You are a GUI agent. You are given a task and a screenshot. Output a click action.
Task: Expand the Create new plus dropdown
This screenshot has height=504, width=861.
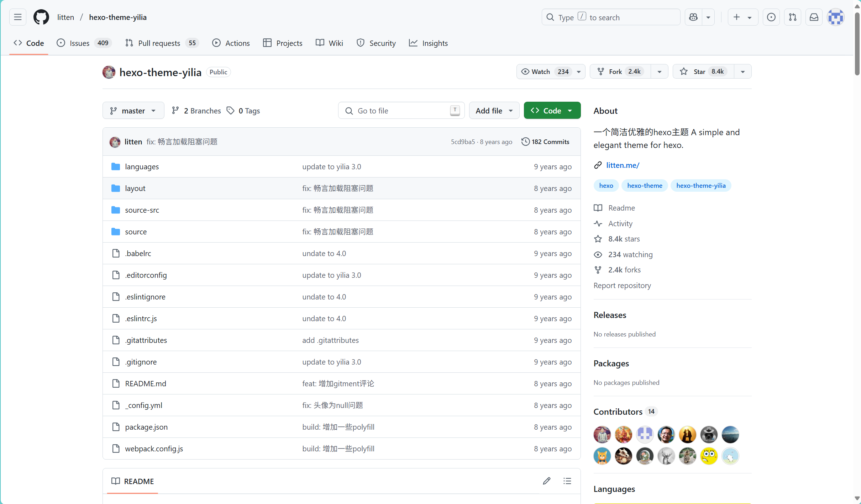(x=743, y=17)
